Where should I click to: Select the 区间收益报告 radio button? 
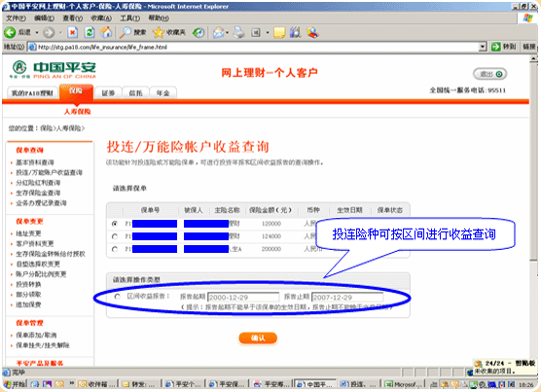[x=118, y=297]
